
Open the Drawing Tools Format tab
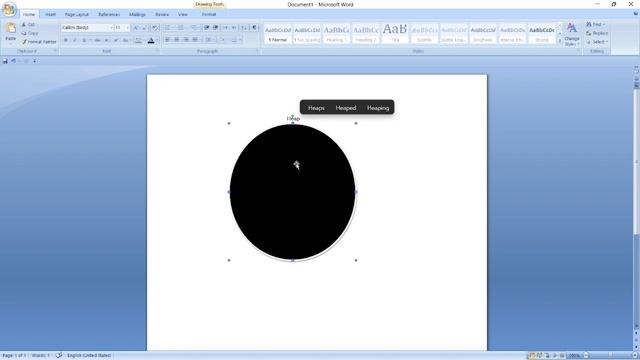[x=209, y=14]
